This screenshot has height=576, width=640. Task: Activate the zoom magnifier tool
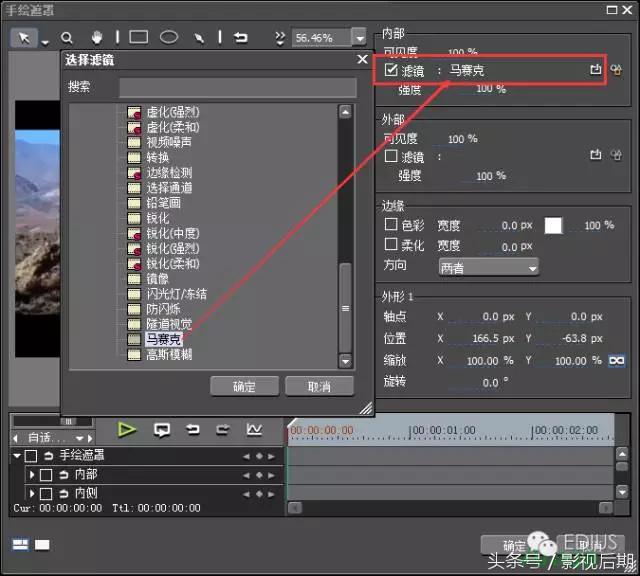point(67,38)
